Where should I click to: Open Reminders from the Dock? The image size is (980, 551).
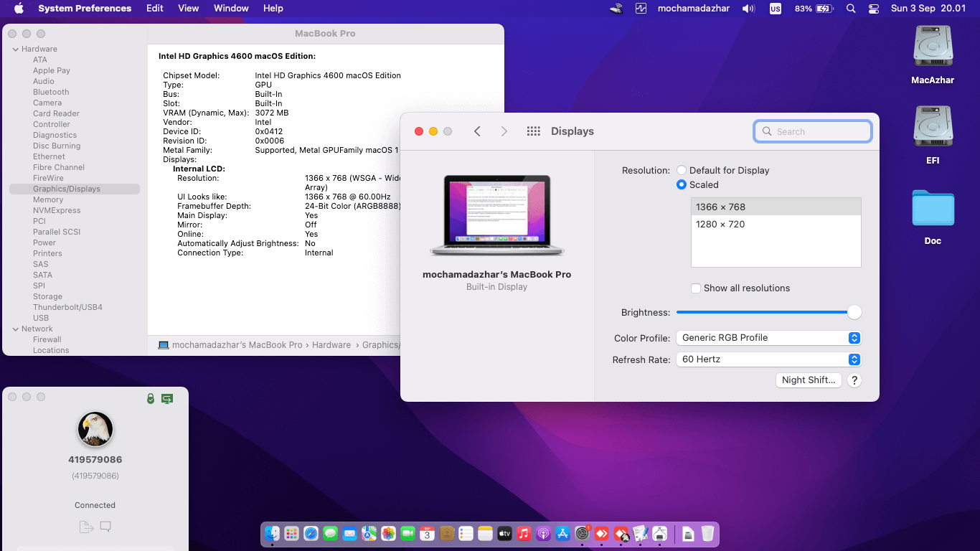(x=466, y=534)
